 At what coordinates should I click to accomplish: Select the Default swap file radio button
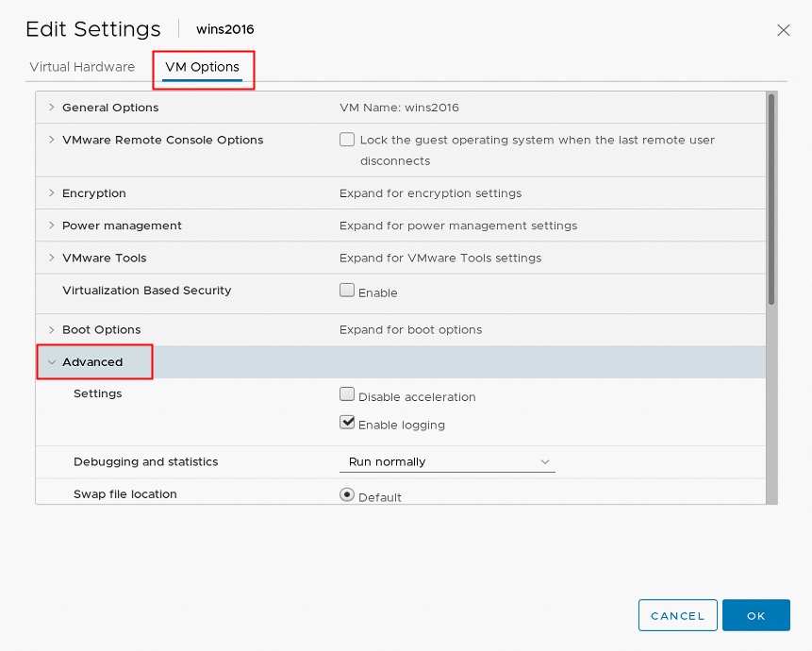tap(347, 494)
